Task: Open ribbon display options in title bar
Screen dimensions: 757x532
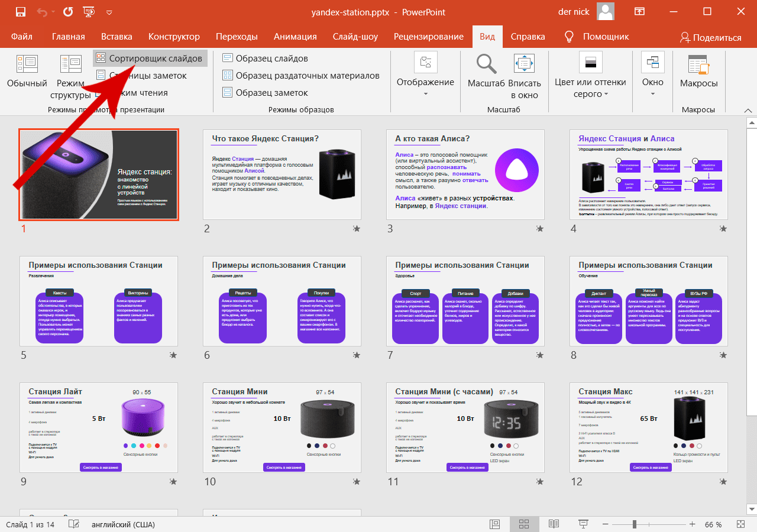Action: point(639,12)
